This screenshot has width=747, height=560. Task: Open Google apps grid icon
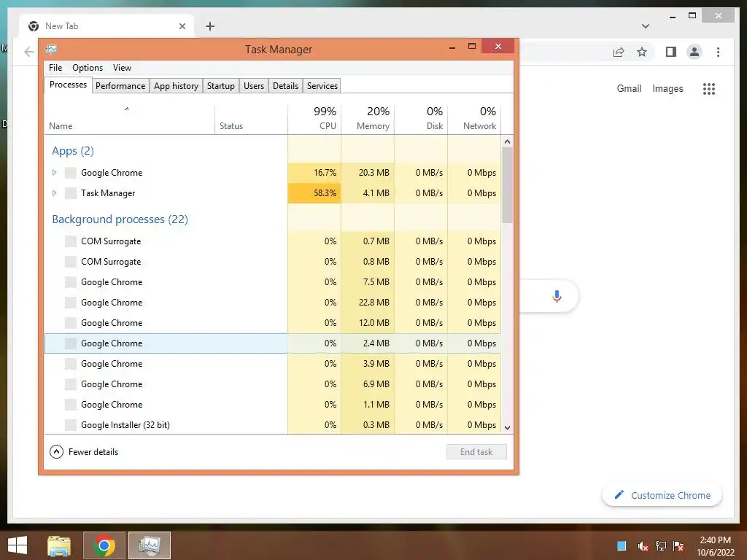709,88
